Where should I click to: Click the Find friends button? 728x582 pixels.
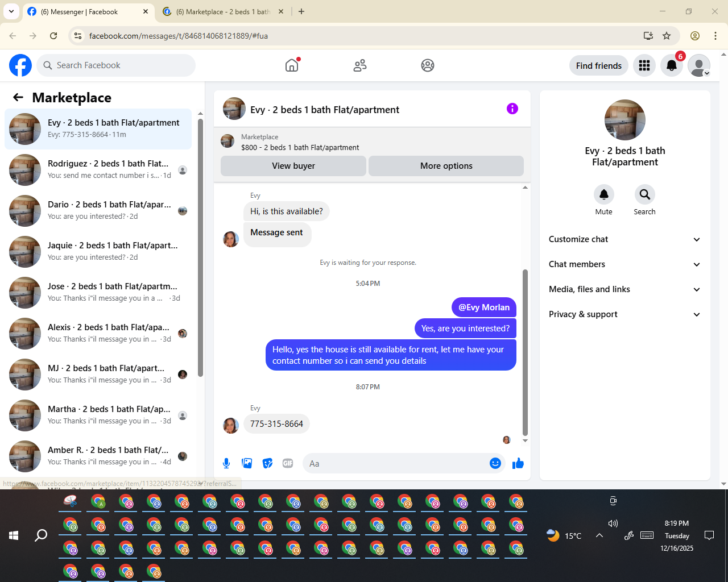tap(599, 65)
